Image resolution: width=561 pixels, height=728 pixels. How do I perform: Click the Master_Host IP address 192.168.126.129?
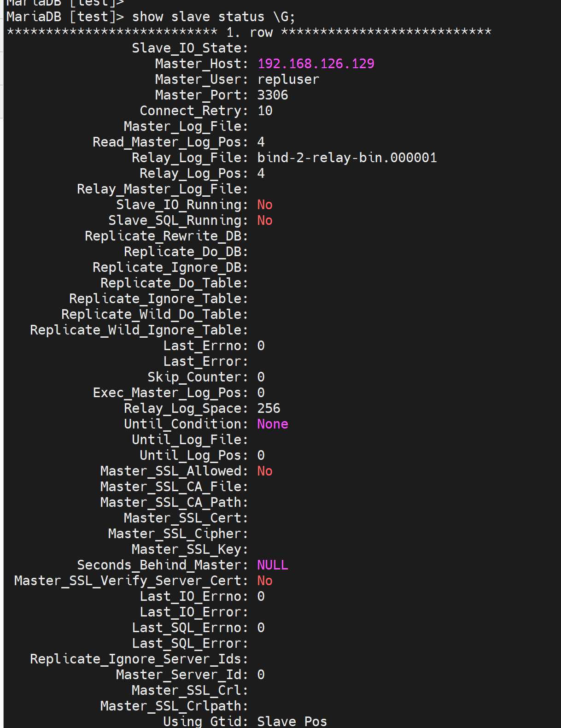[316, 64]
